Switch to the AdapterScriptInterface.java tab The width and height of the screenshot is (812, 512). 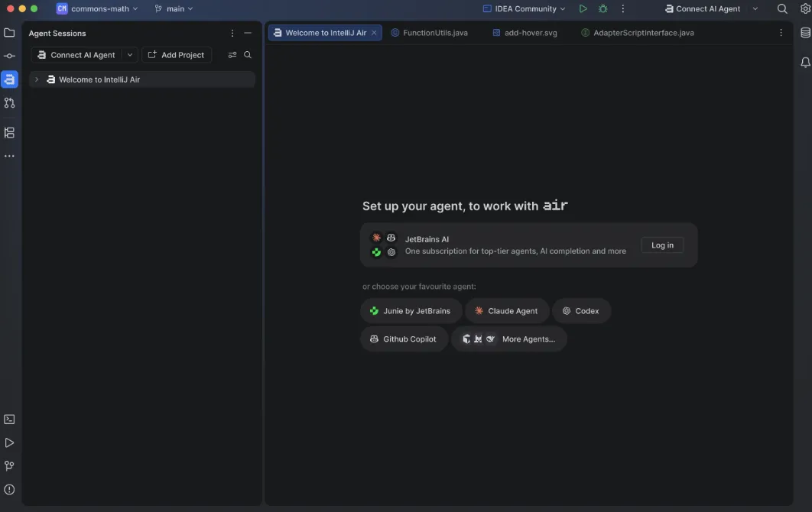click(x=638, y=33)
